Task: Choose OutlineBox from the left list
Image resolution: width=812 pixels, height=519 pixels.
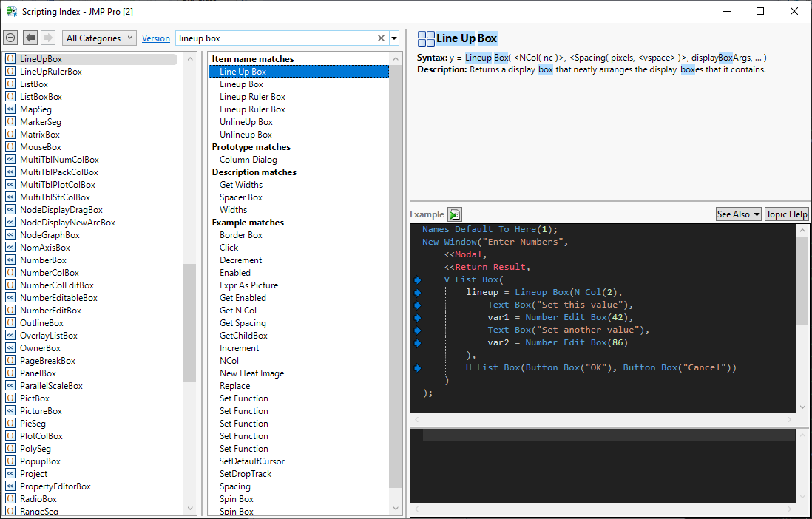Action: [x=41, y=323]
